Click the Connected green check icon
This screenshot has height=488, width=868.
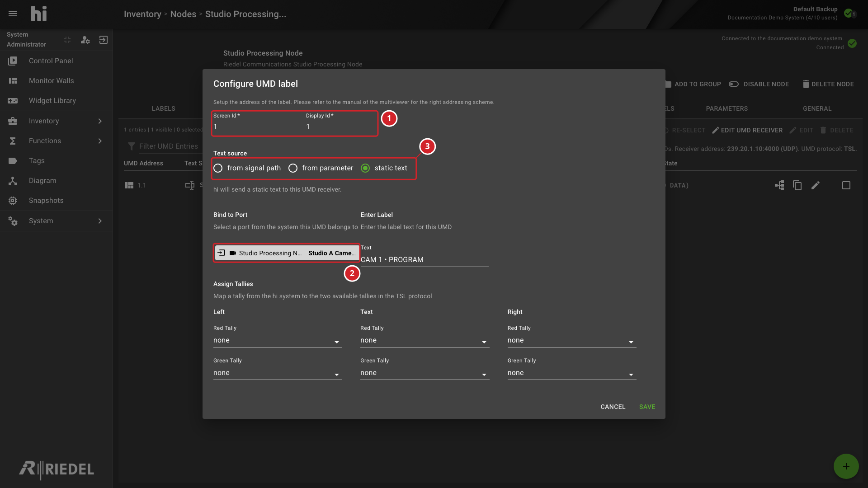(852, 43)
